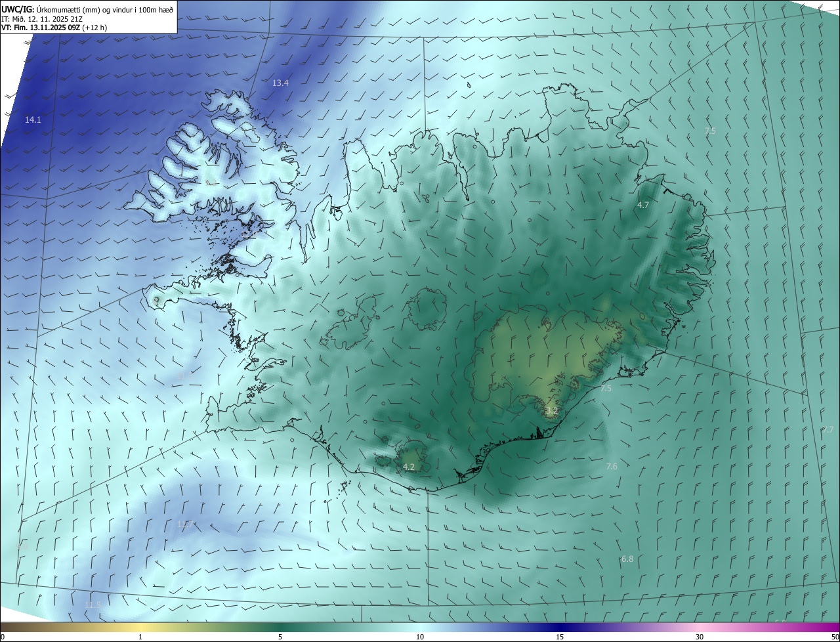The width and height of the screenshot is (840, 642).
Task: Click the 4.2 value on the south coast
Action: coord(409,467)
